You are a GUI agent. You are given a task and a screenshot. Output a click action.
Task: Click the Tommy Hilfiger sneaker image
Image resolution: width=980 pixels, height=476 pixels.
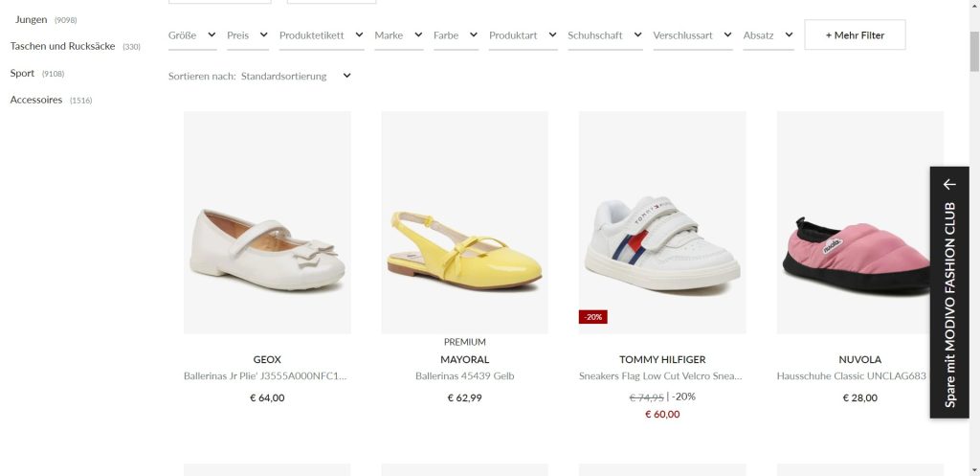point(662,222)
